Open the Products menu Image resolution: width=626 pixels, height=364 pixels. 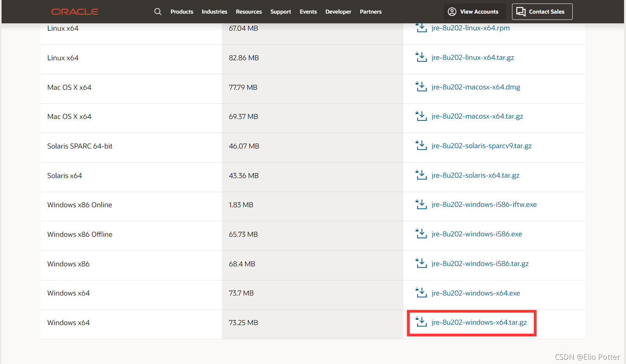182,12
